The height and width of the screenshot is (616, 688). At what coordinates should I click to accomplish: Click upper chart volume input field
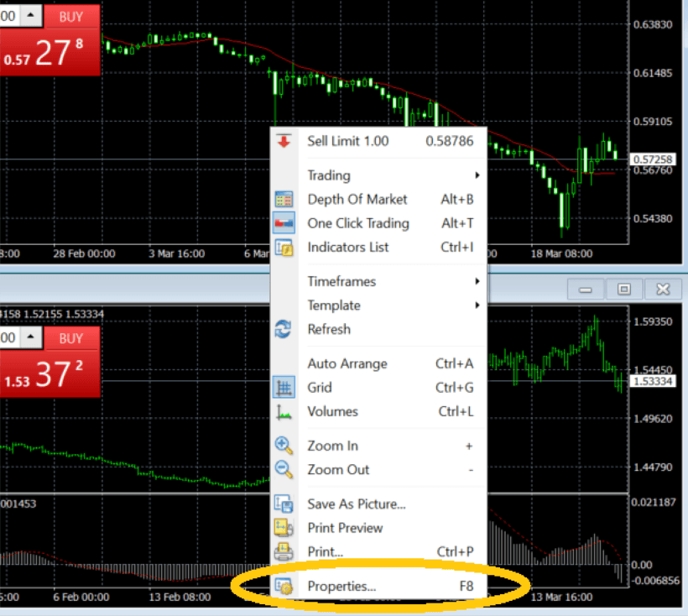pyautogui.click(x=8, y=16)
